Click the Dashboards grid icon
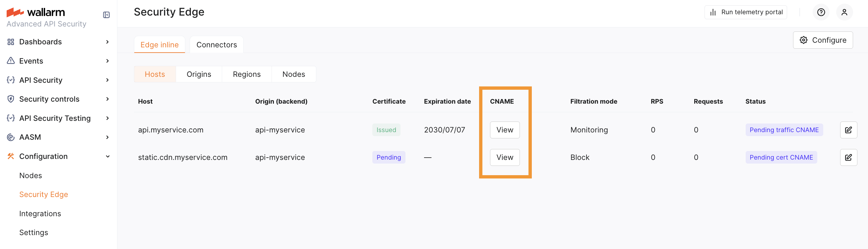Viewport: 868px width, 249px height. (x=11, y=42)
